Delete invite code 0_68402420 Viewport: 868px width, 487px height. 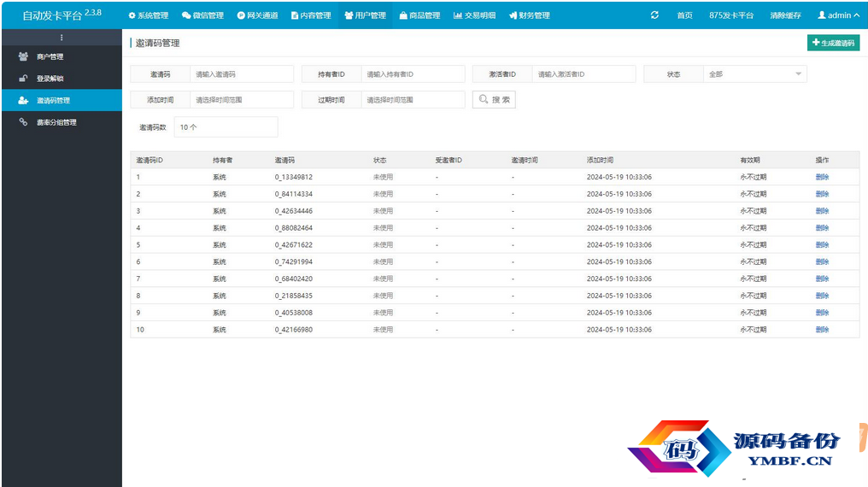pyautogui.click(x=822, y=279)
